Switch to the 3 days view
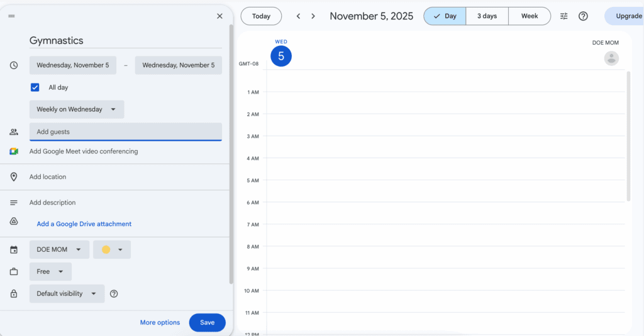The height and width of the screenshot is (336, 644). click(x=487, y=16)
